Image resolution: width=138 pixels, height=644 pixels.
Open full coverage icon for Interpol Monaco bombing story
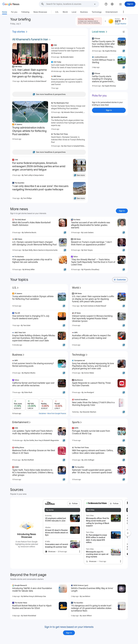pyautogui.click(x=124, y=325)
